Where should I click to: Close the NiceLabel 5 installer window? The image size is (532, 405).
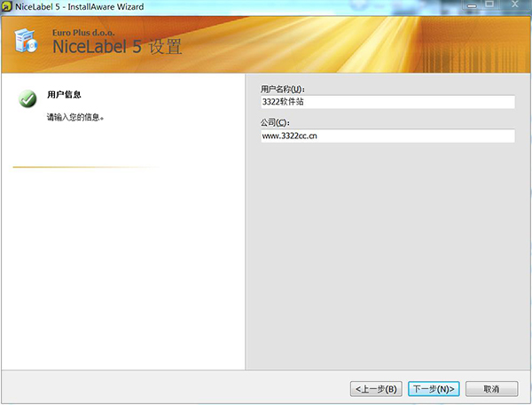click(514, 4)
